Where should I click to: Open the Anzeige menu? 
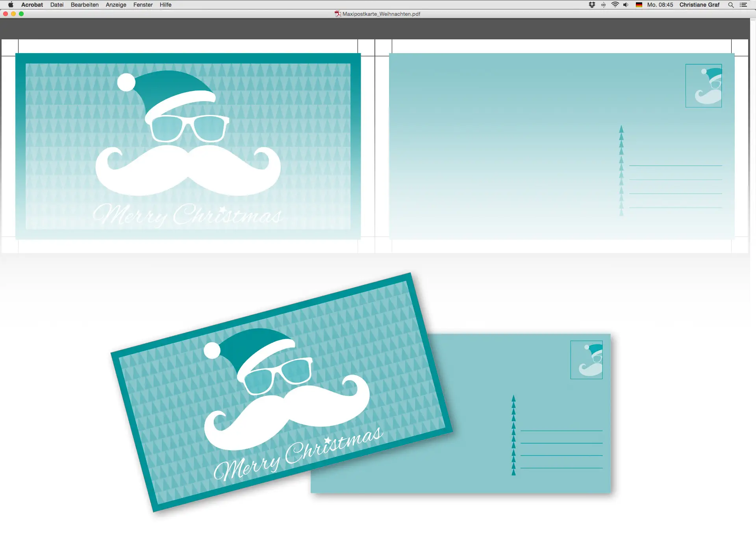click(x=116, y=5)
